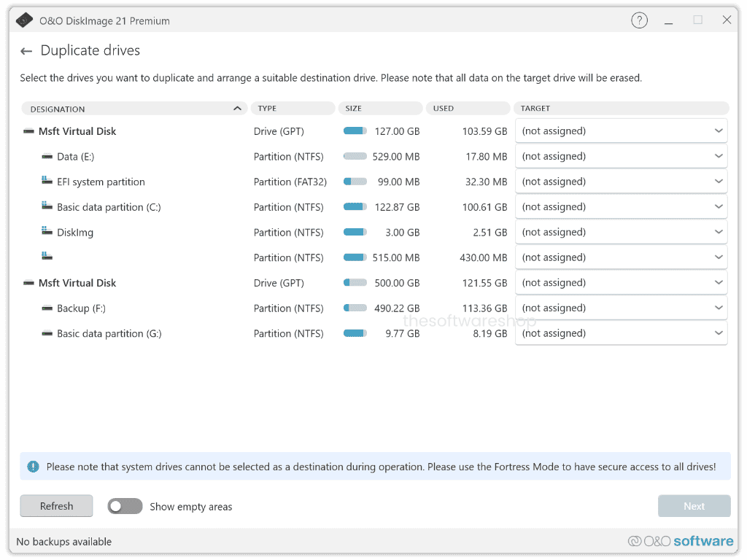The width and height of the screenshot is (747, 560).
Task: Click the icon beside EFI system partition
Action: (x=47, y=181)
